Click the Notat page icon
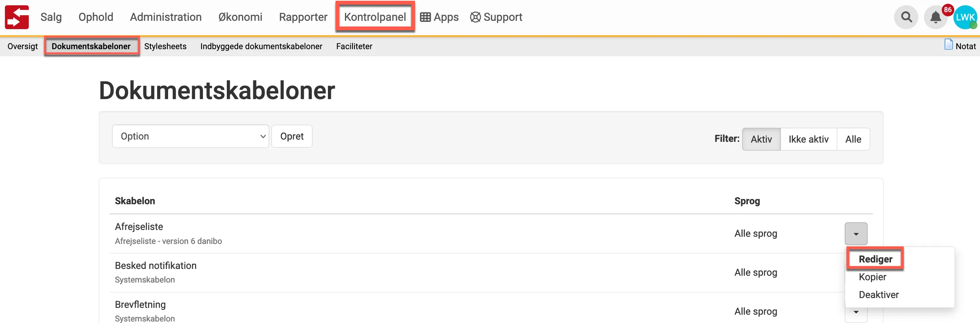980x323 pixels. tap(949, 45)
